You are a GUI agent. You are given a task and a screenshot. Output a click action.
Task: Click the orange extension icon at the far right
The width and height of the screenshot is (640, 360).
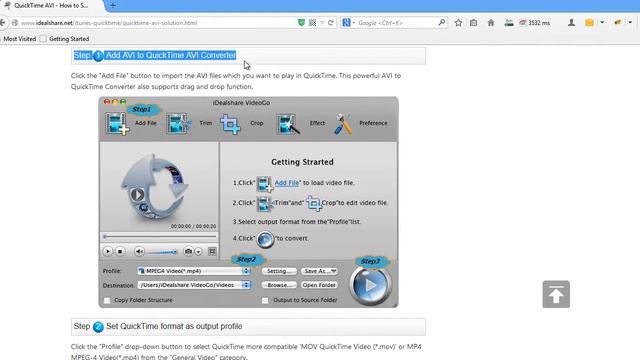click(618, 23)
